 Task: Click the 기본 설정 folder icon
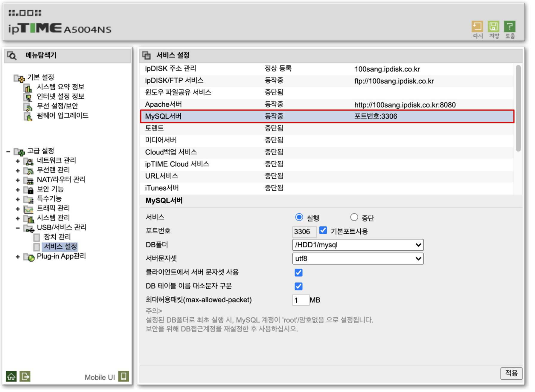(x=19, y=78)
